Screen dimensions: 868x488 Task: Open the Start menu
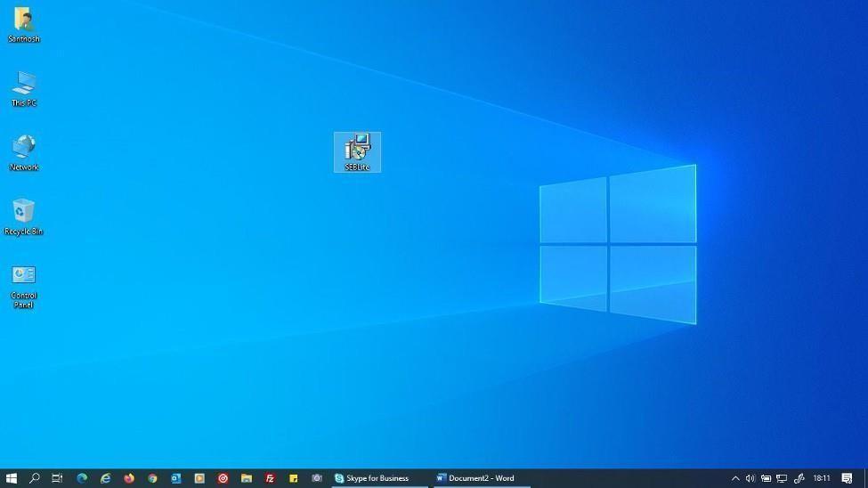(12, 478)
